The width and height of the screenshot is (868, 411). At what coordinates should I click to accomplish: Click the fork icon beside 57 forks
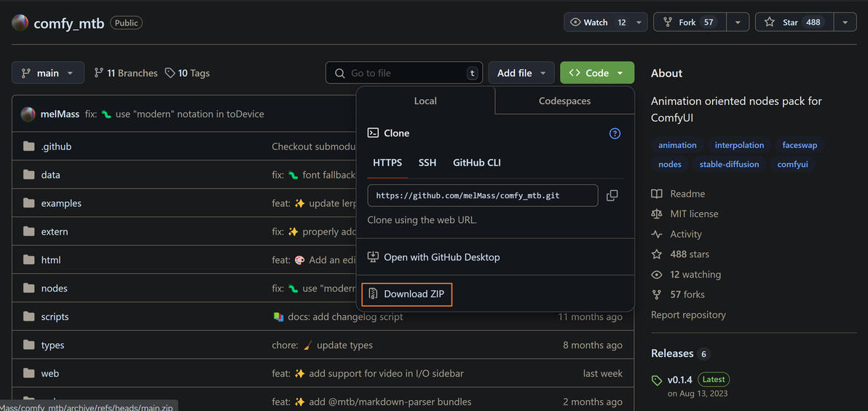(657, 294)
